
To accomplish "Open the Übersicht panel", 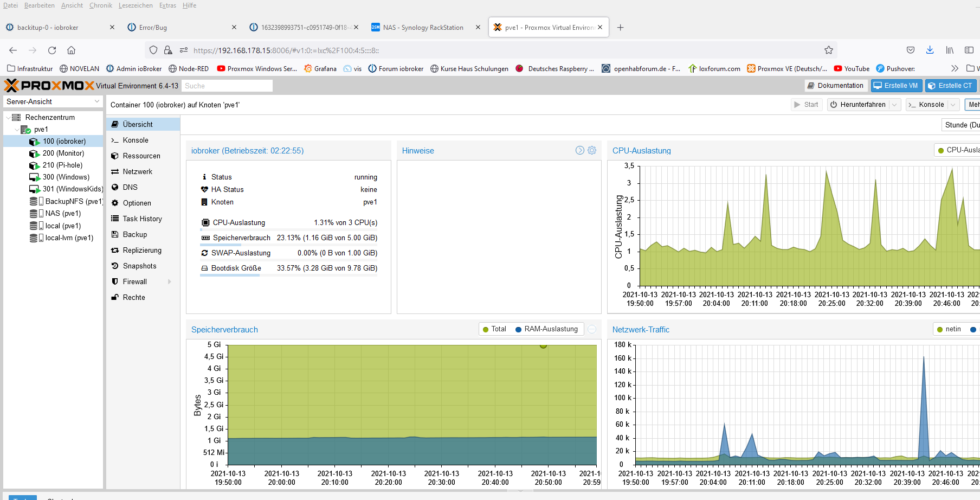I will 143,124.
